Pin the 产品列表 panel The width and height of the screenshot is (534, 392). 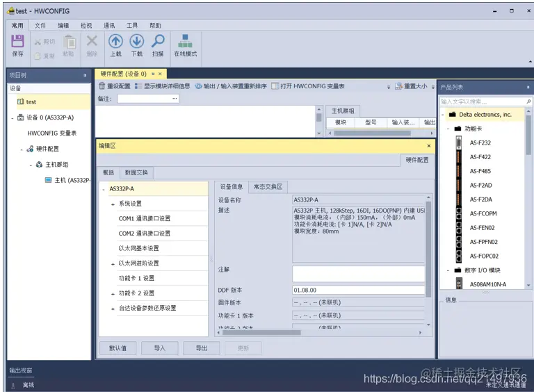[x=528, y=88]
